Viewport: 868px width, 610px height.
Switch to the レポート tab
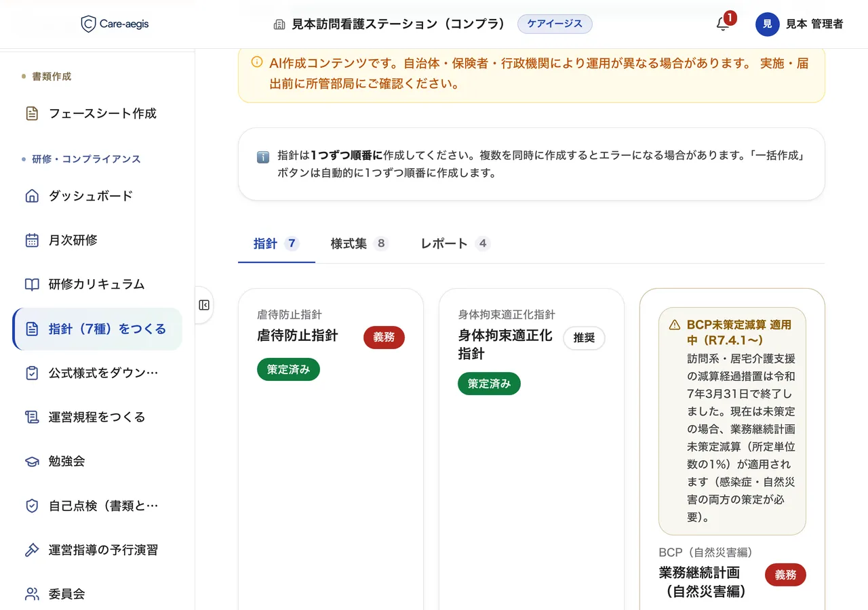tap(455, 243)
